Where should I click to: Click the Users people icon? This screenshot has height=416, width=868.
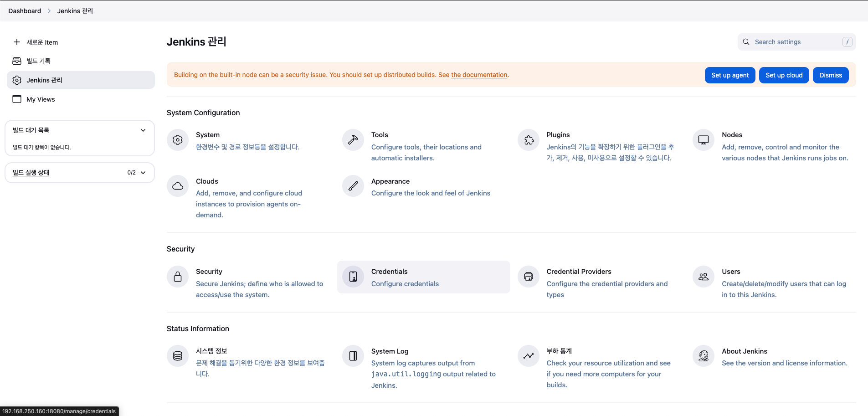(x=704, y=277)
